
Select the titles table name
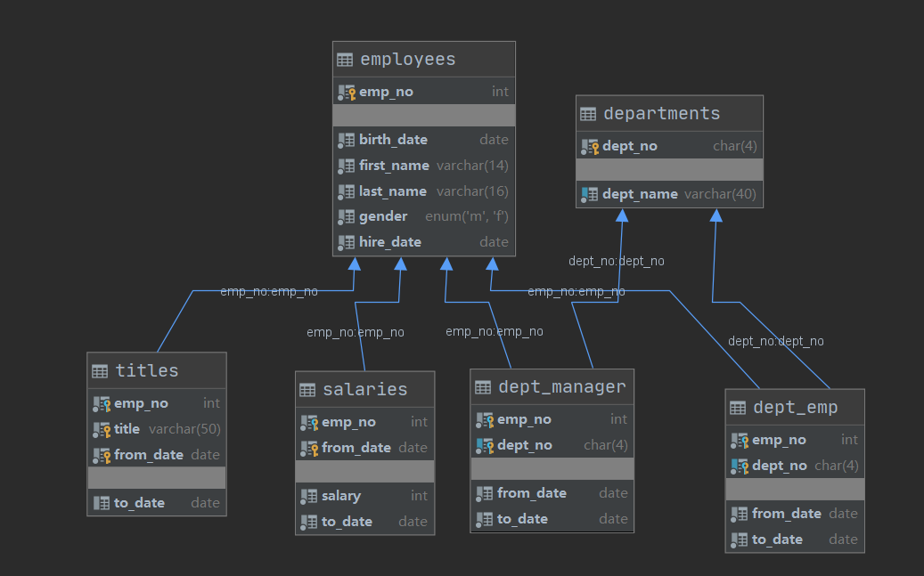click(147, 371)
